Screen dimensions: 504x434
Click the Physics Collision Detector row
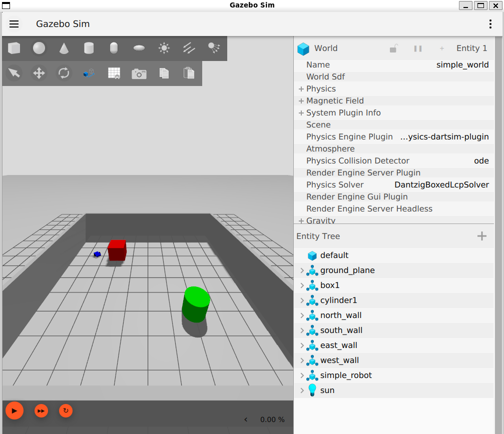[x=394, y=161]
